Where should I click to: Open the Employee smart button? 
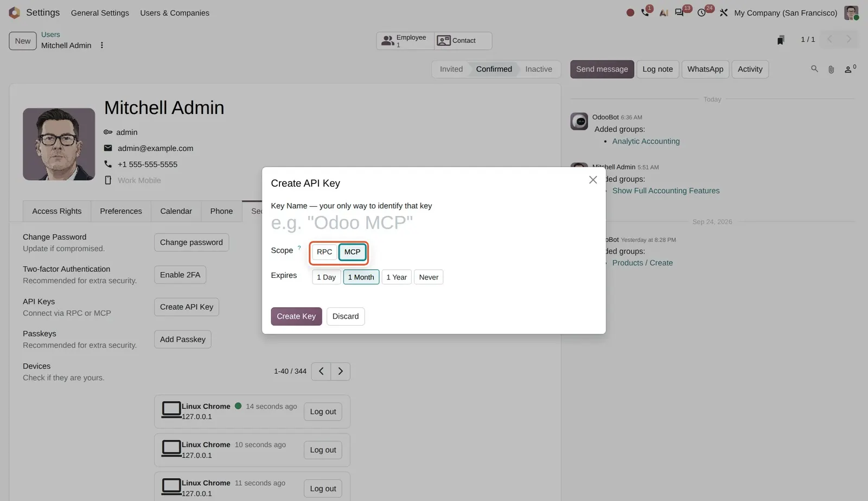pos(405,41)
